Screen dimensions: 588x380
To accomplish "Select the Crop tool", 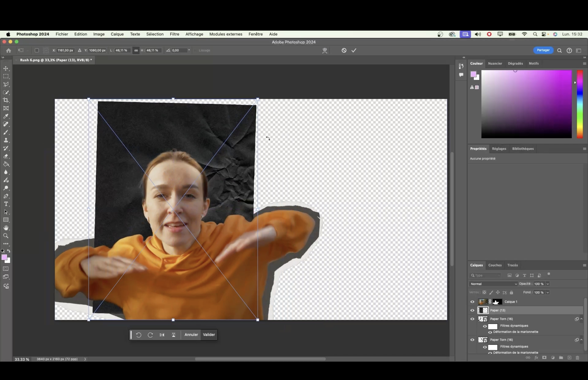I will click(x=6, y=100).
